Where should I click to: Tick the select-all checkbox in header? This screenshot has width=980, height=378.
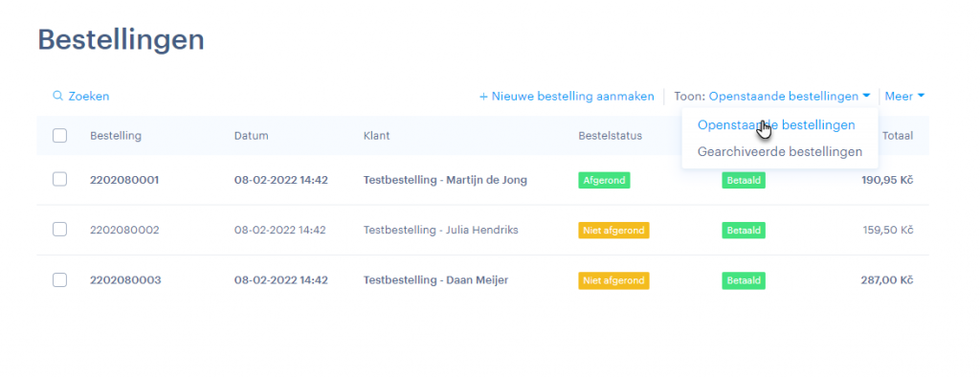[x=59, y=136]
